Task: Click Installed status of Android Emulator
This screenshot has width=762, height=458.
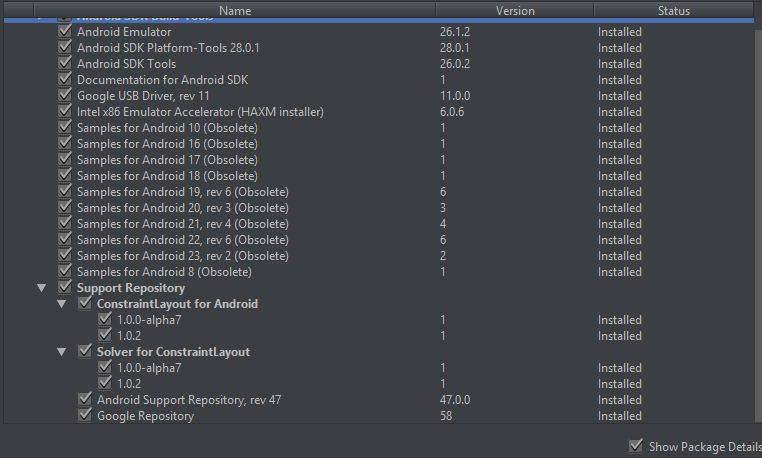Action: [x=620, y=32]
